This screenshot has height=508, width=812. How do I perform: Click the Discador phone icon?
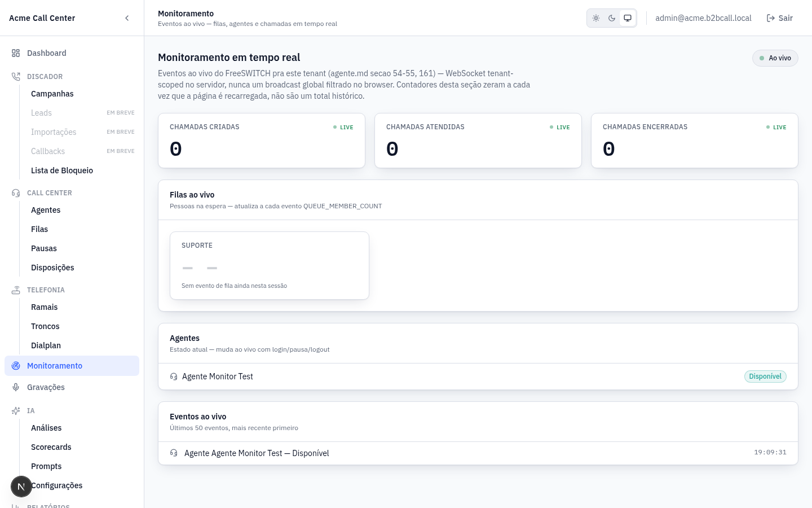tap(16, 77)
